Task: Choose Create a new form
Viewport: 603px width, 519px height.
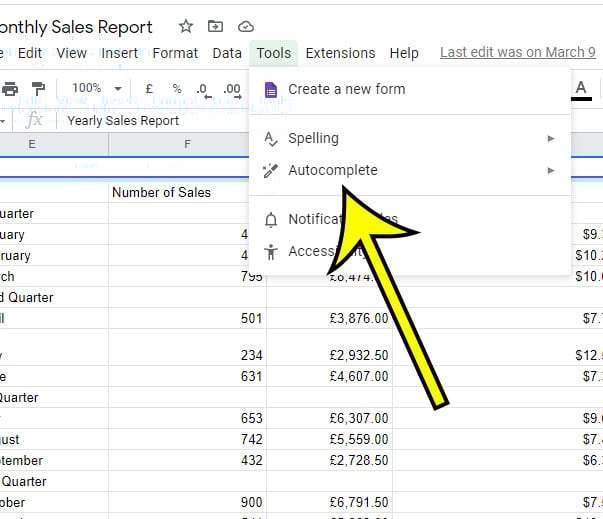Action: (410, 89)
